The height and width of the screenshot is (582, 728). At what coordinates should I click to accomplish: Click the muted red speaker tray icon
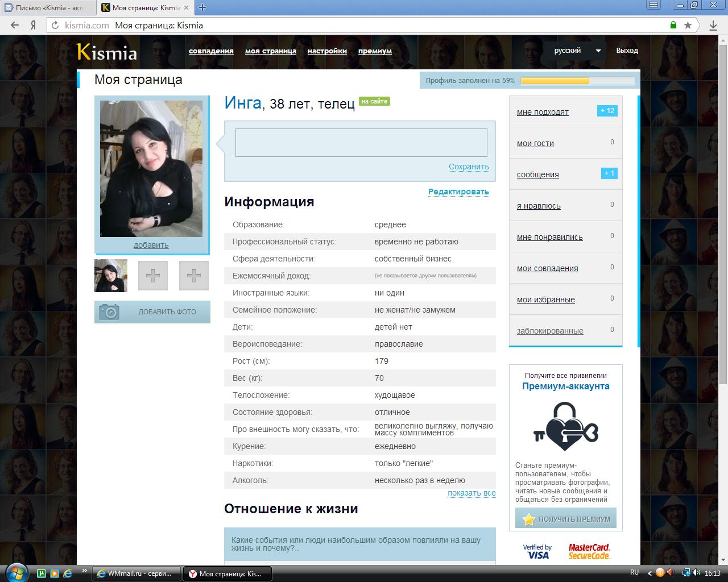[669, 573]
